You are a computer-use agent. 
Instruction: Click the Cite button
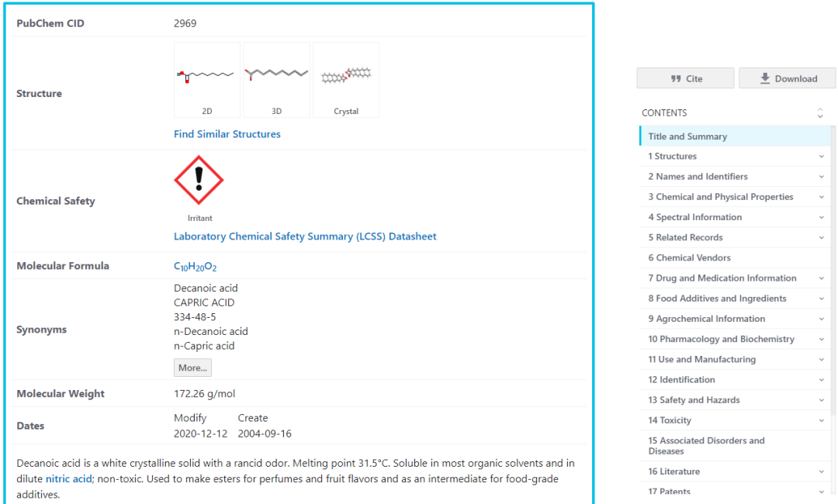[685, 78]
